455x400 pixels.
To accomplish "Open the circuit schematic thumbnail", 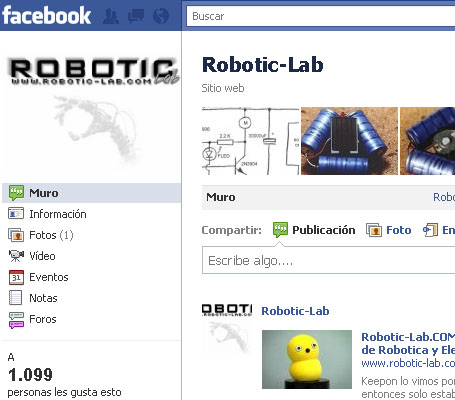I will tap(251, 141).
